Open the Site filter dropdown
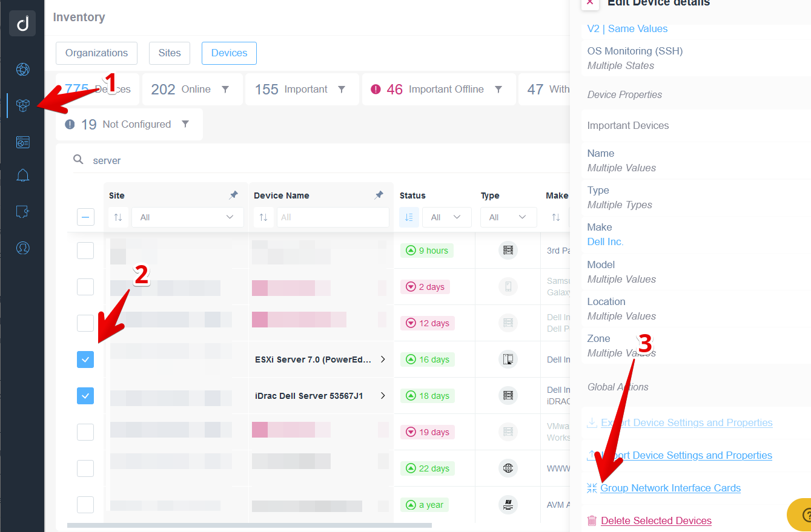Viewport: 811px width, 532px height. coord(188,217)
